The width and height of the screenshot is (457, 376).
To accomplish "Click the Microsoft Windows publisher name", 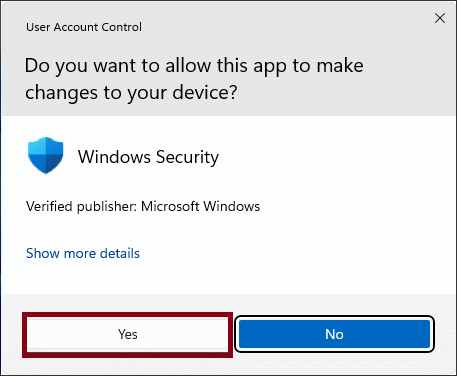I will click(200, 206).
